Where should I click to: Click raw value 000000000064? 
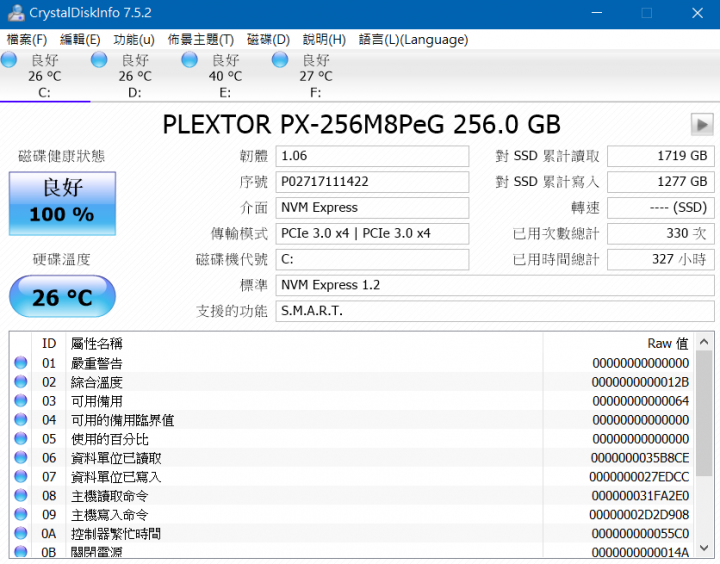click(641, 401)
